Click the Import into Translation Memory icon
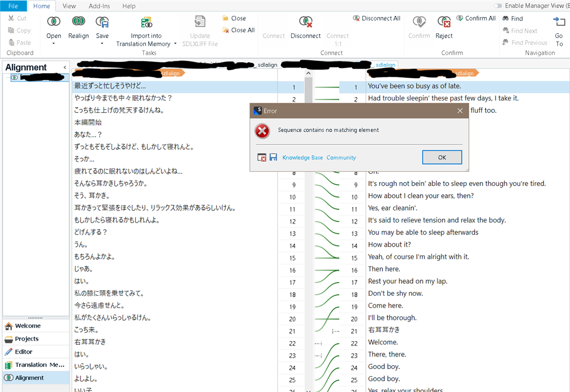The width and height of the screenshot is (570, 392). tap(146, 22)
